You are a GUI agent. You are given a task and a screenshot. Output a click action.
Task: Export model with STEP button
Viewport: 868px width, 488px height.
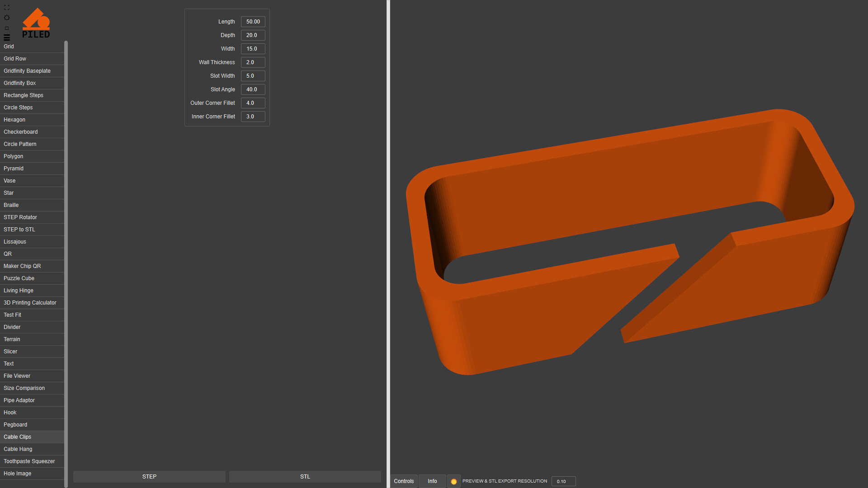click(x=149, y=477)
